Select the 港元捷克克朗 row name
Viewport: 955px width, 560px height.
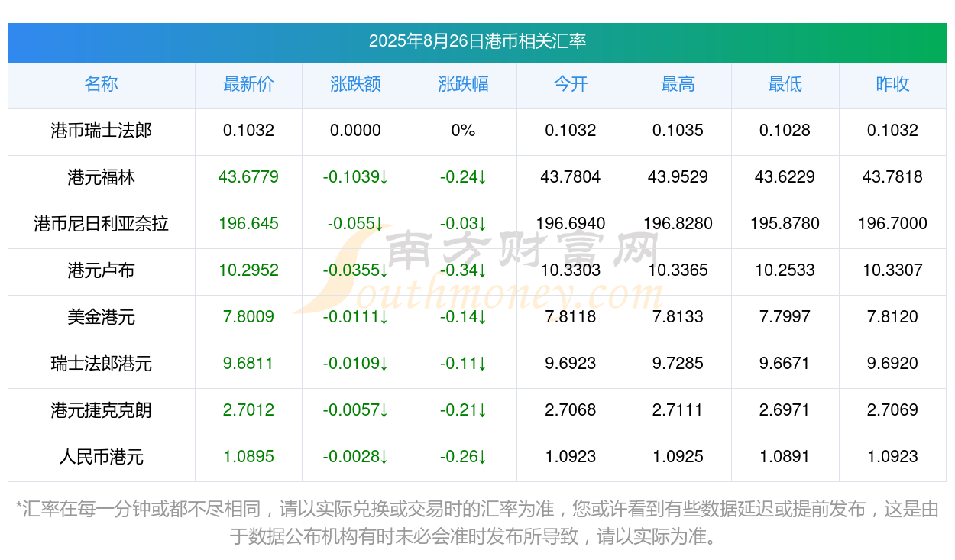(101, 410)
